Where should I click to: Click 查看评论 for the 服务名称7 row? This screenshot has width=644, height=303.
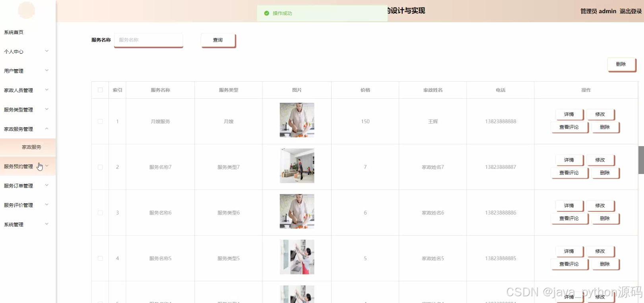[569, 173]
